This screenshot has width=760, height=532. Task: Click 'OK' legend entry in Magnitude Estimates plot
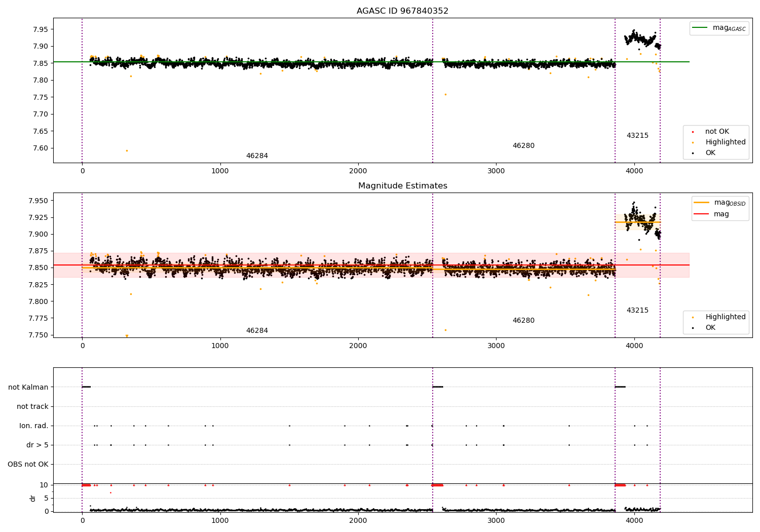click(704, 328)
